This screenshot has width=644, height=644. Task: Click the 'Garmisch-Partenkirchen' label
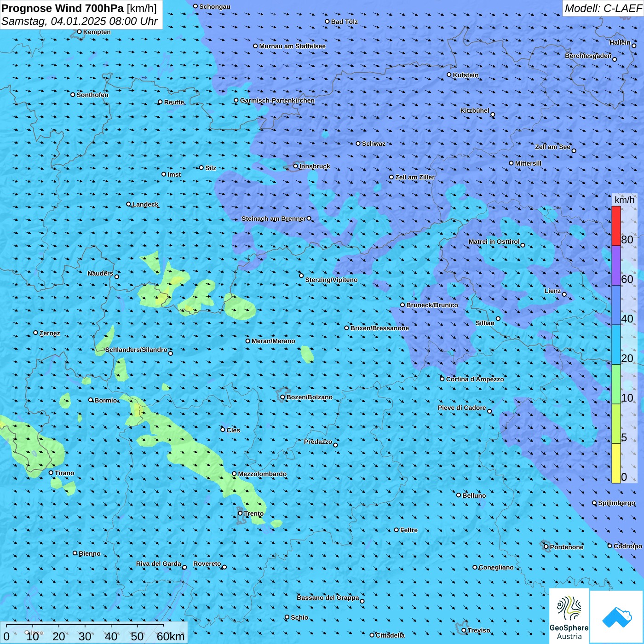pos(277,100)
